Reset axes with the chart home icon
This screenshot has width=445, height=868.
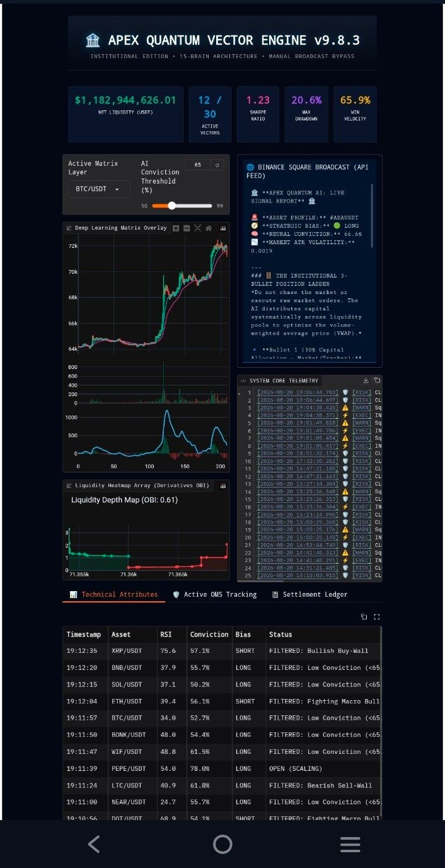[208, 228]
